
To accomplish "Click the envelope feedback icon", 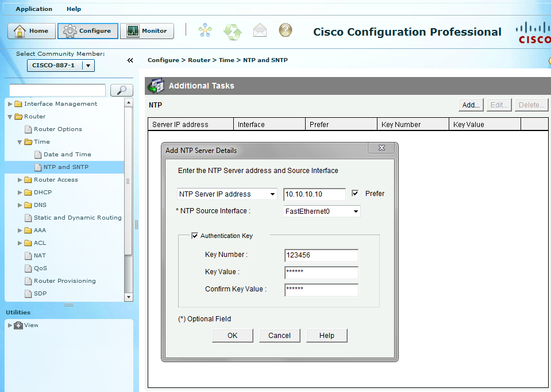I will click(x=260, y=30).
